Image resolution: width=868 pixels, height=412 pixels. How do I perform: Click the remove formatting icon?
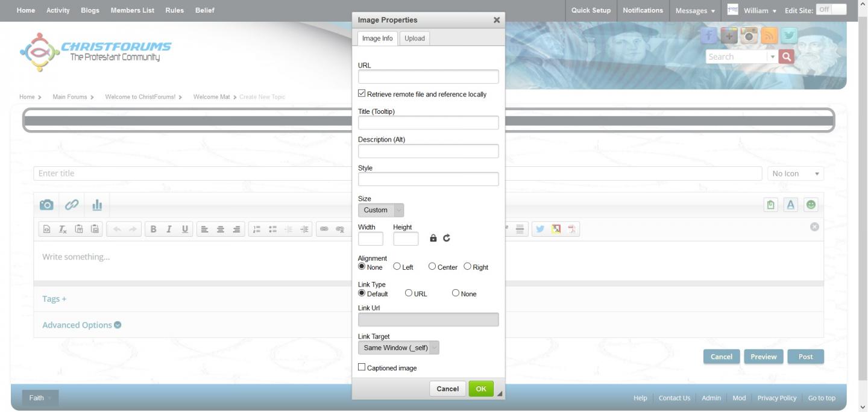63,229
